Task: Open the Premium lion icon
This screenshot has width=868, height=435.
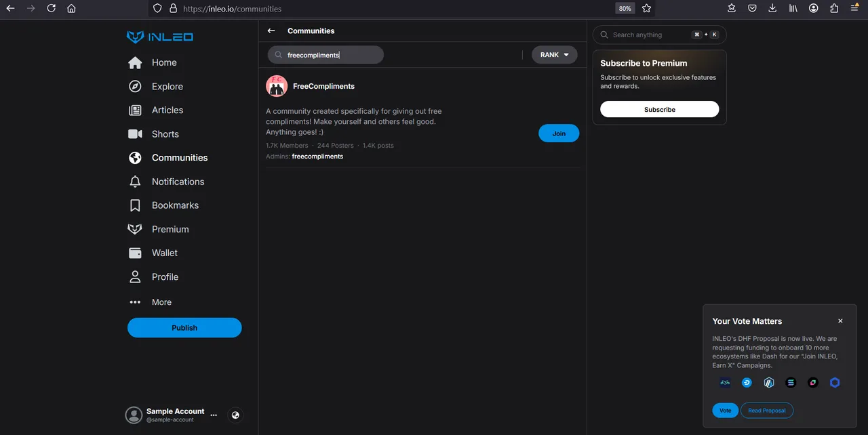Action: [x=135, y=229]
